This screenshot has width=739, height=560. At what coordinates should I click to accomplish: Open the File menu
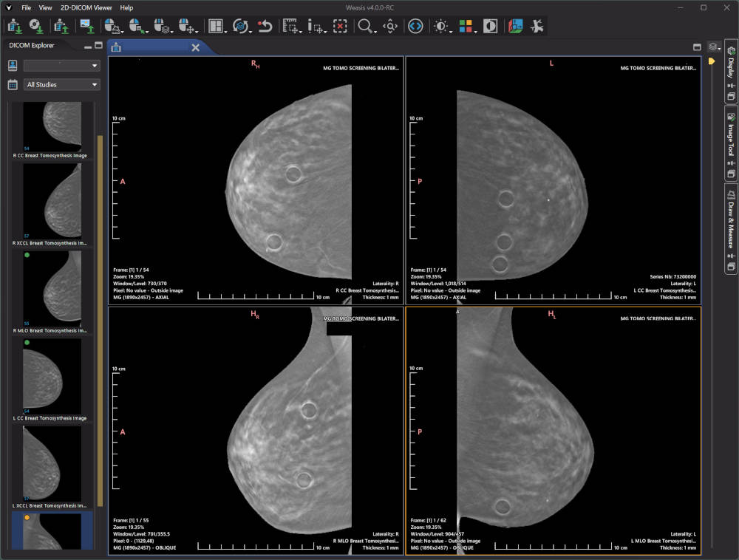pyautogui.click(x=27, y=7)
